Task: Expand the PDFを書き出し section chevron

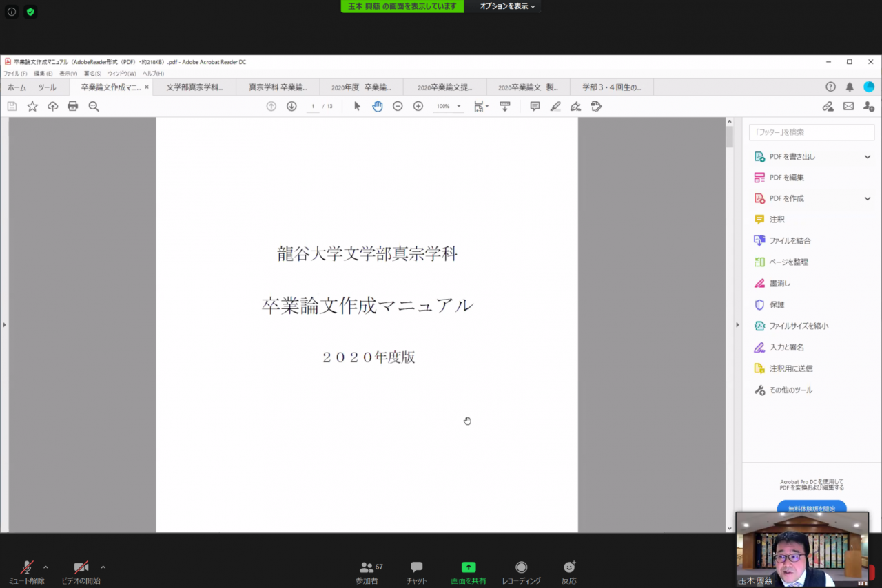Action: [x=868, y=157]
